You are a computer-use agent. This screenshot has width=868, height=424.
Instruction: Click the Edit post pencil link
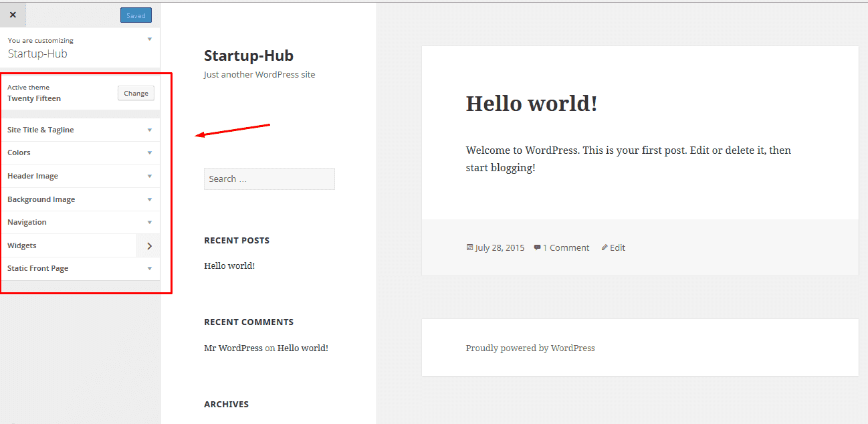tap(617, 247)
